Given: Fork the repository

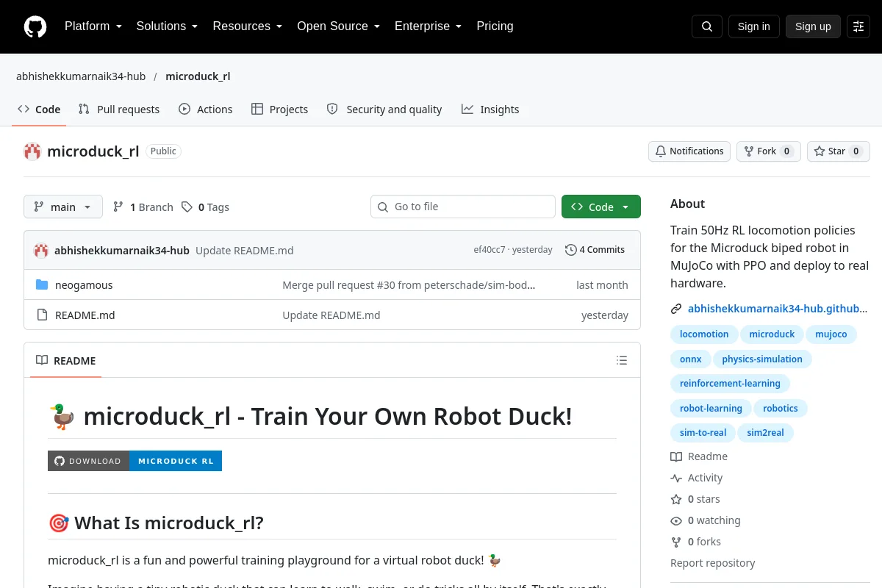Looking at the screenshot, I should coord(768,151).
